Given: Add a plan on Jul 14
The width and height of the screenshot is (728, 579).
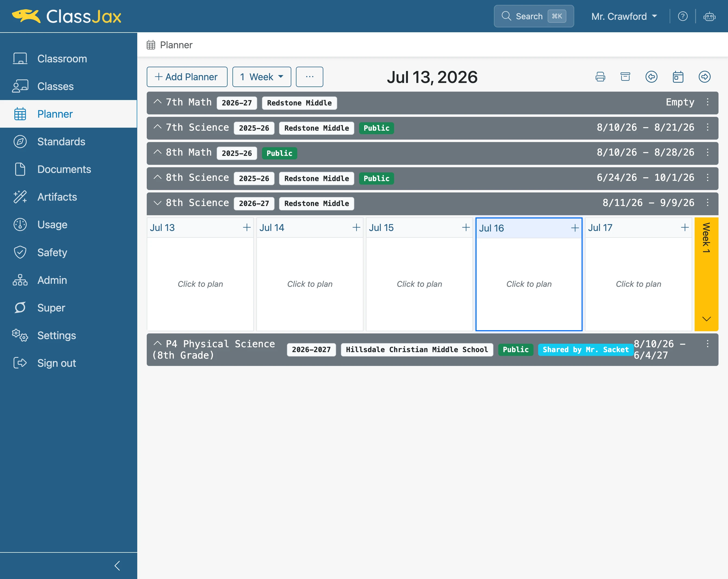Looking at the screenshot, I should coord(356,227).
